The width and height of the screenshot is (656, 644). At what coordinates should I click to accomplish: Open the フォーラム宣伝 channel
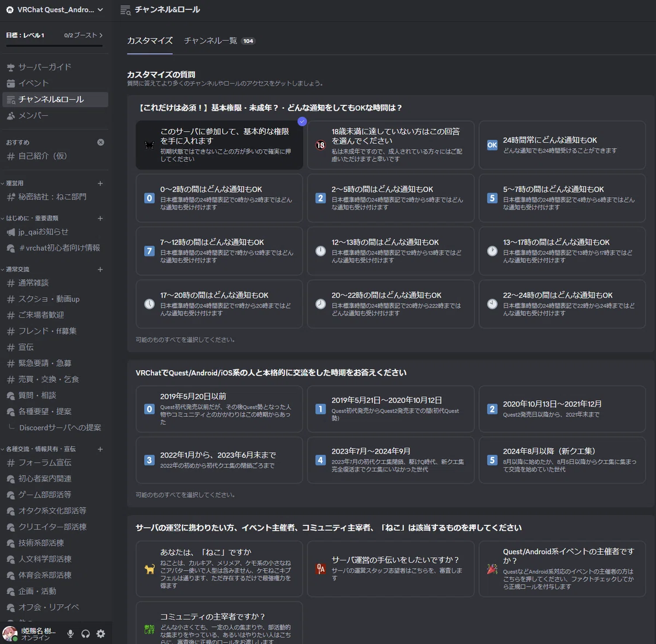tap(55, 462)
